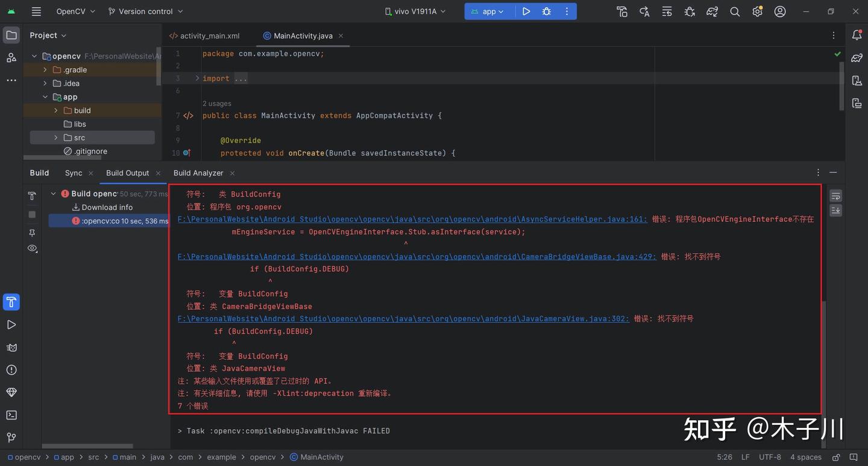This screenshot has width=868, height=466.
Task: Open the Problems tool window
Action: 11,370
